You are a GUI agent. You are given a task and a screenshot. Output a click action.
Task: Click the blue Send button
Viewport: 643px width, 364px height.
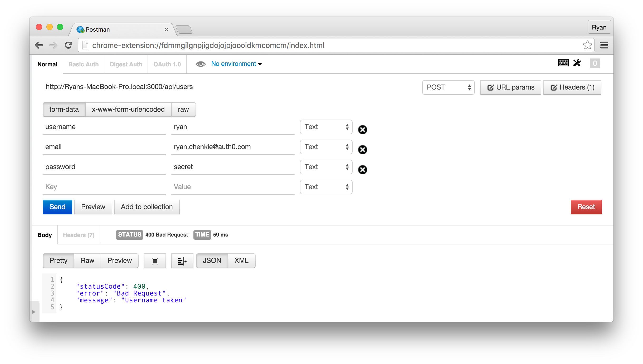click(x=57, y=207)
